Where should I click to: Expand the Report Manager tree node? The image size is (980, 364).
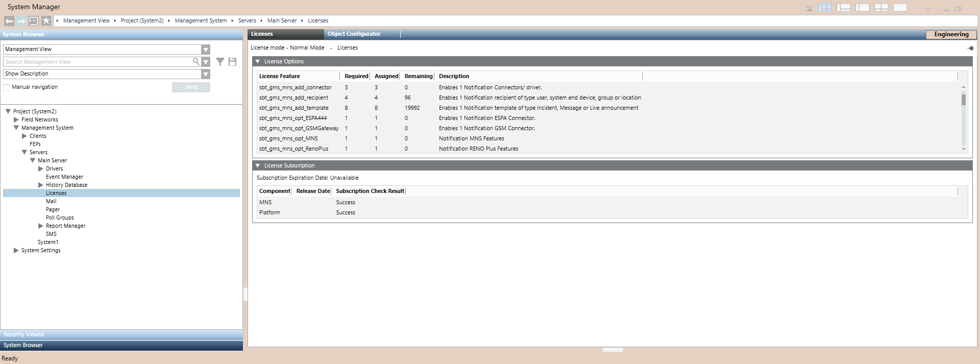click(x=41, y=226)
